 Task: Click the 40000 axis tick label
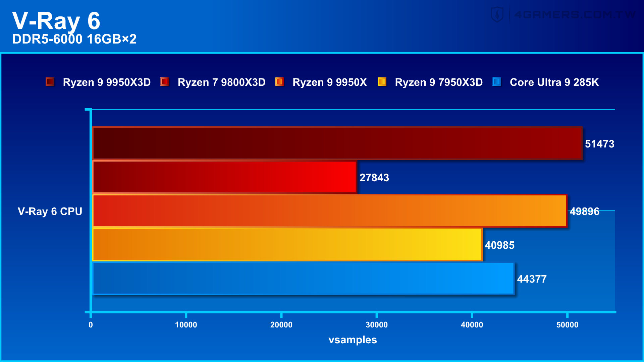coord(472,325)
